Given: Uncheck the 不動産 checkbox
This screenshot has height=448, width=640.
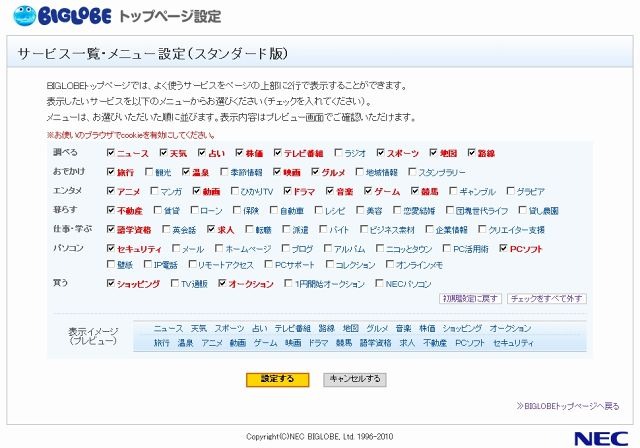Looking at the screenshot, I should [110, 210].
